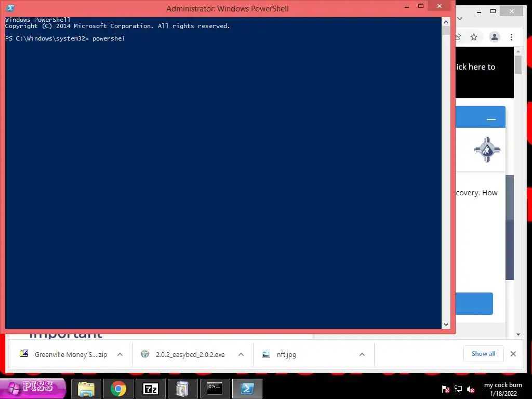The height and width of the screenshot is (399, 532).
Task: Expand Chrome tab search chevron
Action: 460,19
